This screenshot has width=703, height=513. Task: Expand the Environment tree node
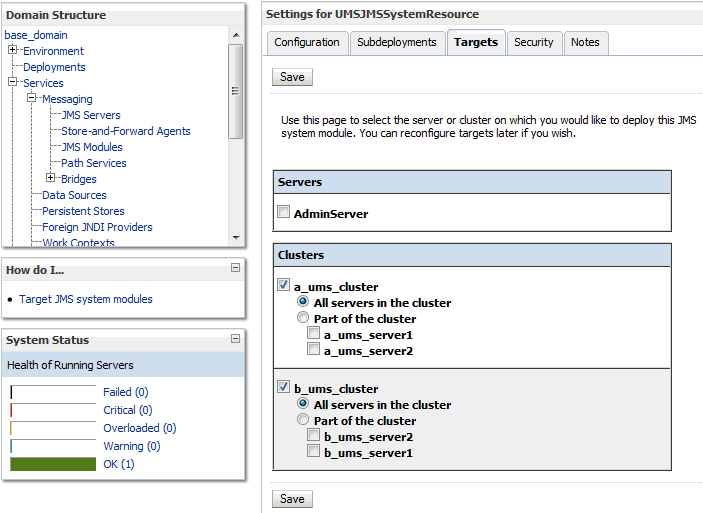13,49
